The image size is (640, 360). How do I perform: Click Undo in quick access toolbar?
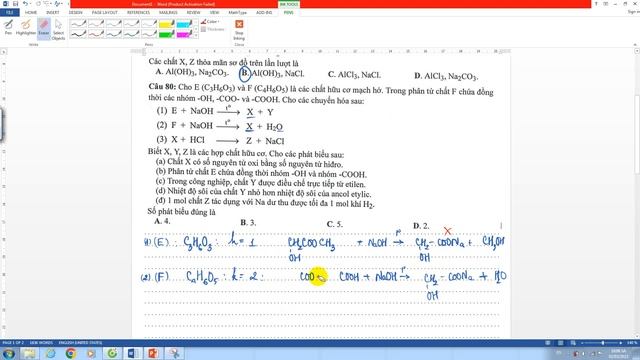[x=25, y=4]
